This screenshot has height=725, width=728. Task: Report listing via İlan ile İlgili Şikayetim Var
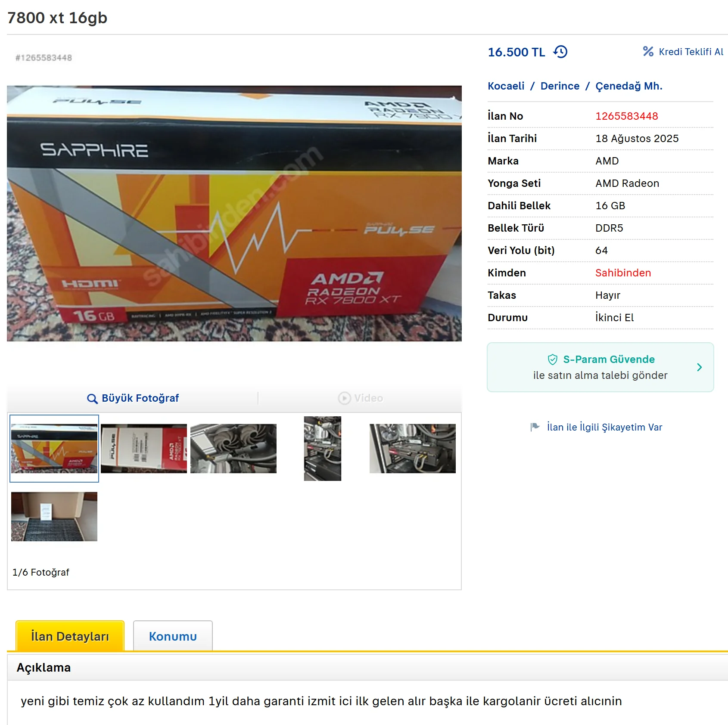pyautogui.click(x=604, y=427)
